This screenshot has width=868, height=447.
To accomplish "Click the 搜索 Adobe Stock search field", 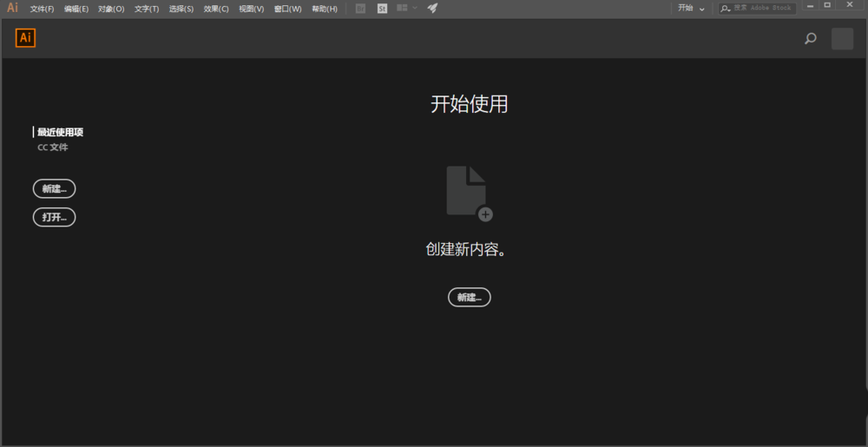I will pyautogui.click(x=757, y=9).
